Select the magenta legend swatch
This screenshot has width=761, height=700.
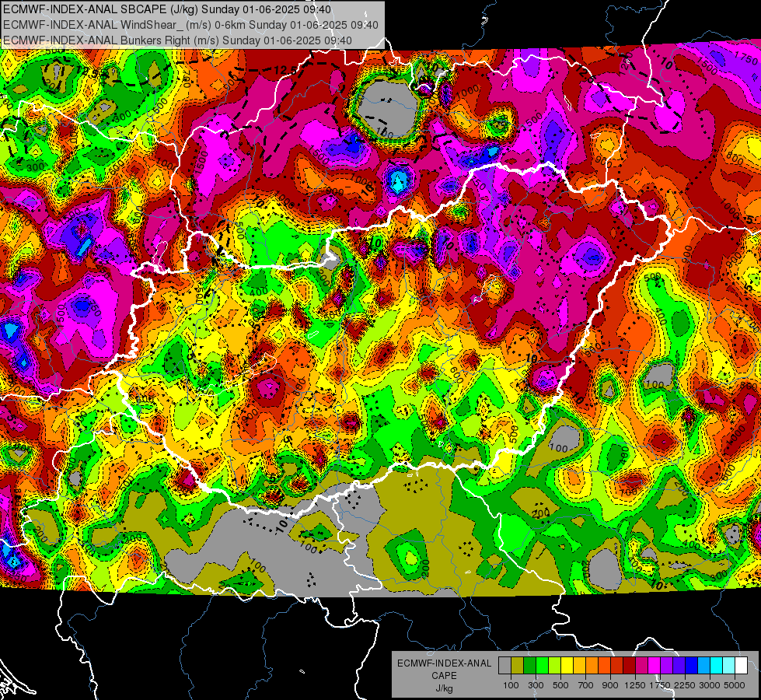(655, 666)
